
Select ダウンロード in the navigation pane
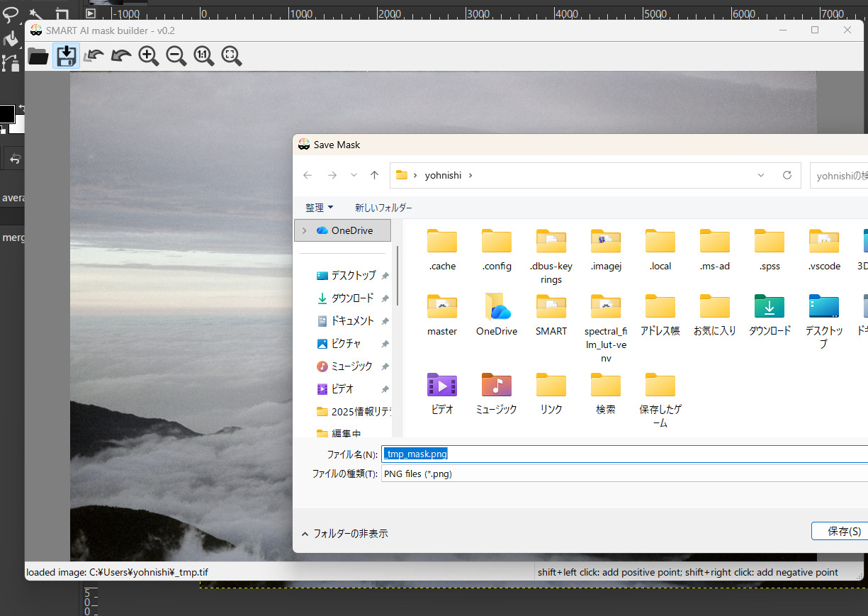pos(352,298)
